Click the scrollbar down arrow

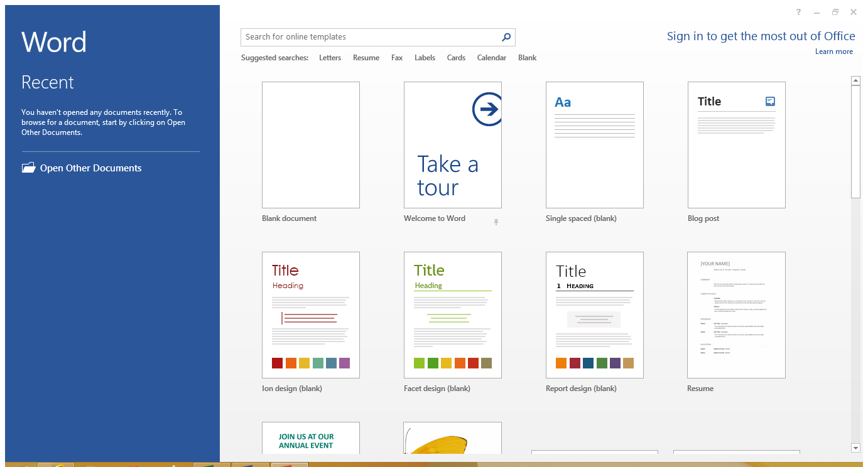[x=855, y=448]
